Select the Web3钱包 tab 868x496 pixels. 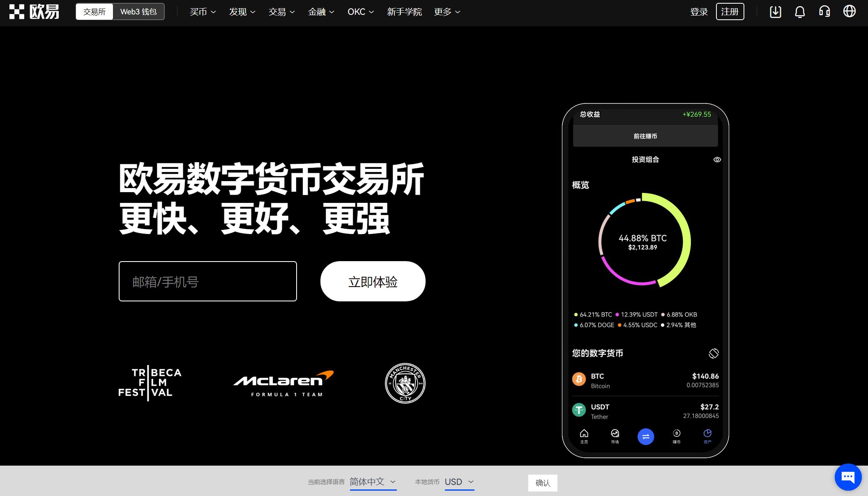138,11
